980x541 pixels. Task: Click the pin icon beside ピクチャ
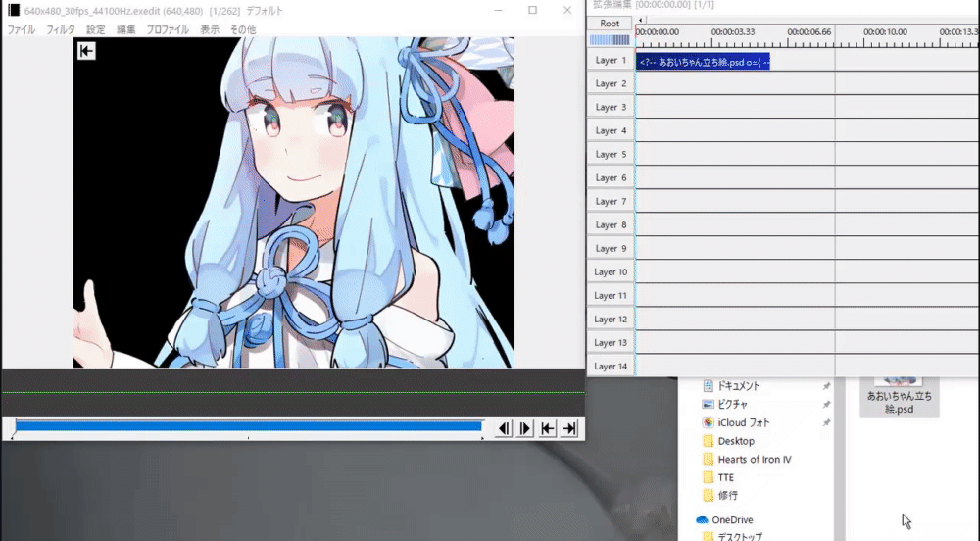pyautogui.click(x=826, y=404)
